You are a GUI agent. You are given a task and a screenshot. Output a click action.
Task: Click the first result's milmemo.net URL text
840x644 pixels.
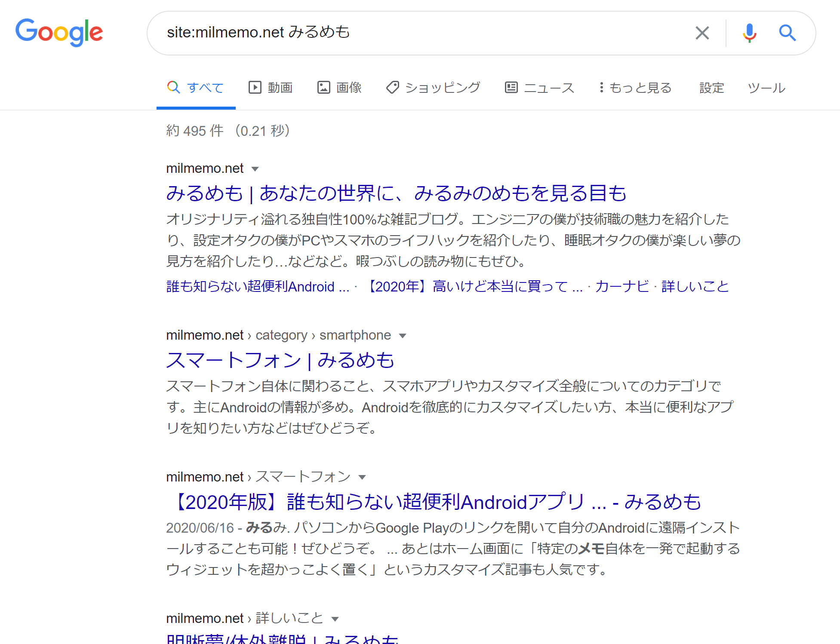pyautogui.click(x=205, y=168)
